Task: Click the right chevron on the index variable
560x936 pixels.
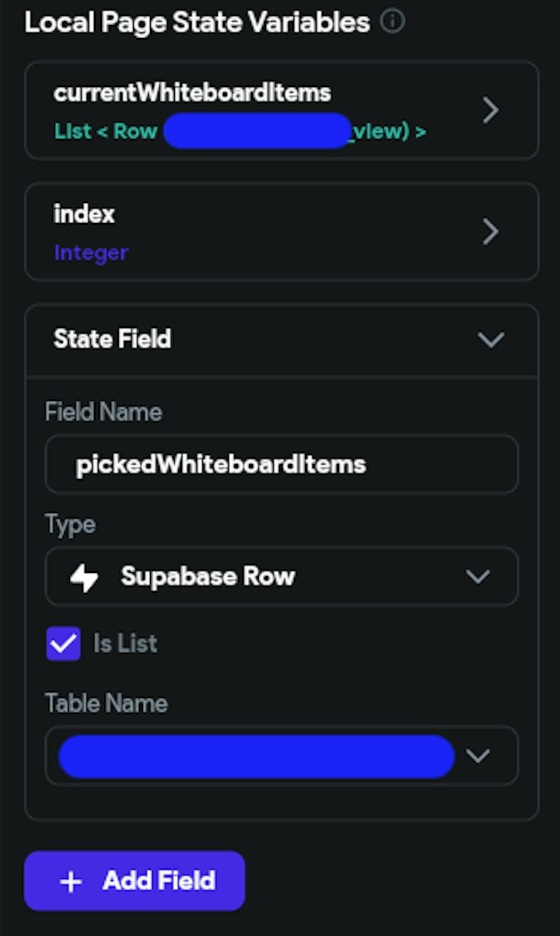Action: tap(491, 231)
